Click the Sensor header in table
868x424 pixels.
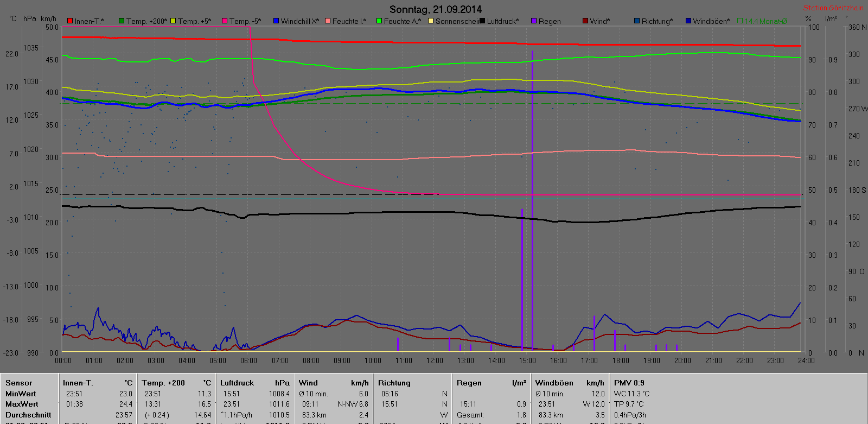click(19, 383)
